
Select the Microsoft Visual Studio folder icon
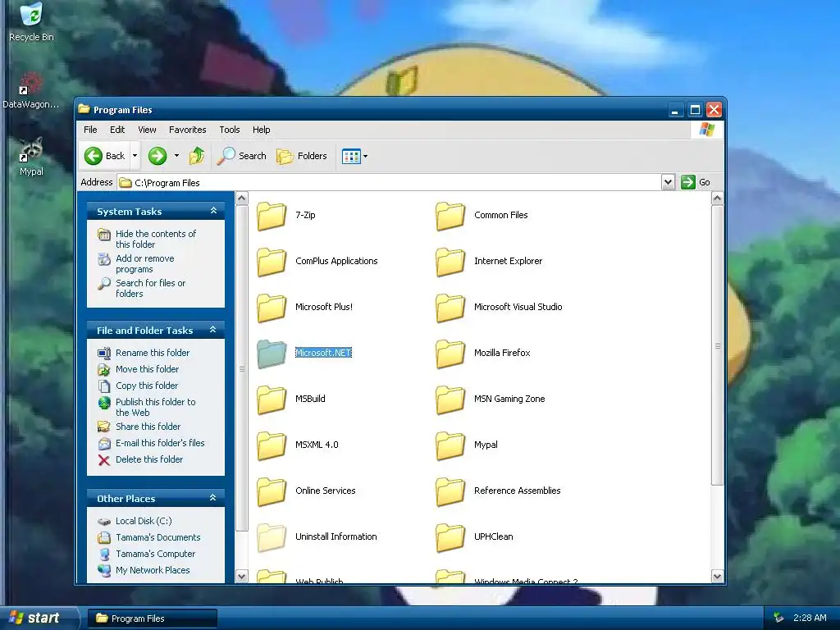[x=450, y=308]
